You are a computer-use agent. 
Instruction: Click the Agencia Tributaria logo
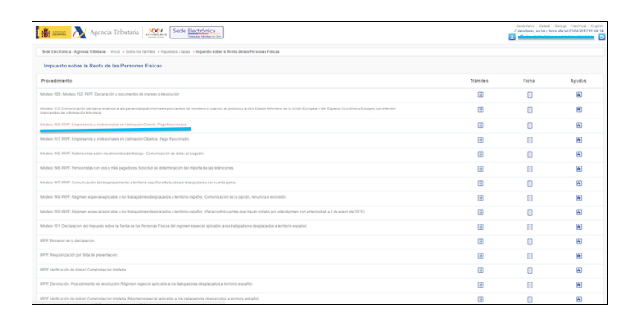[x=107, y=32]
